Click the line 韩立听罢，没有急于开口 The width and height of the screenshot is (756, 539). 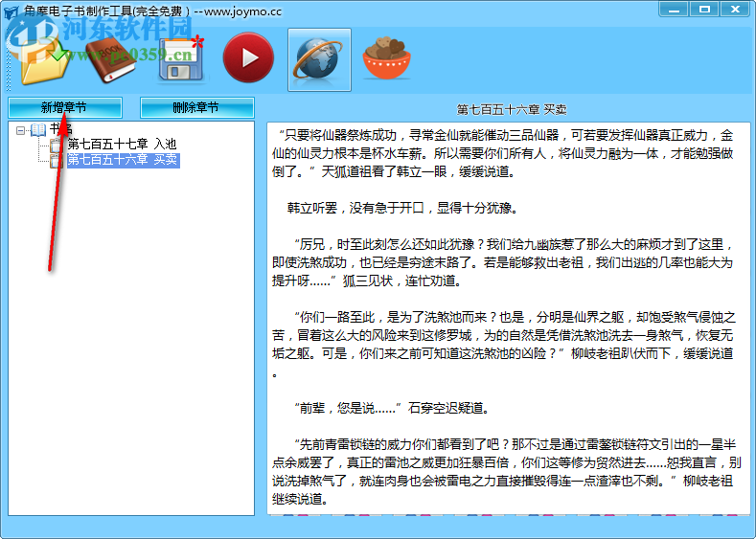coord(402,208)
